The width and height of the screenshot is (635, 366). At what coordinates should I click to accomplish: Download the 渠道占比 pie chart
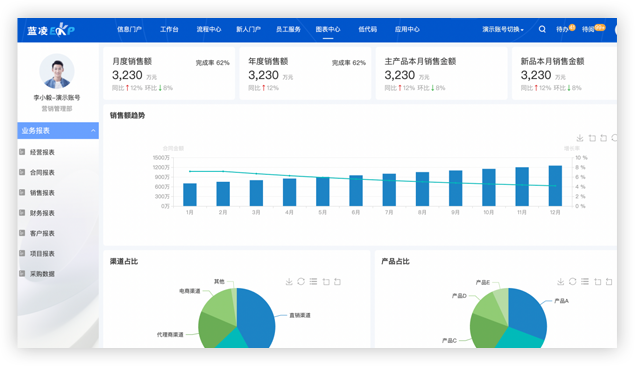pyautogui.click(x=289, y=281)
